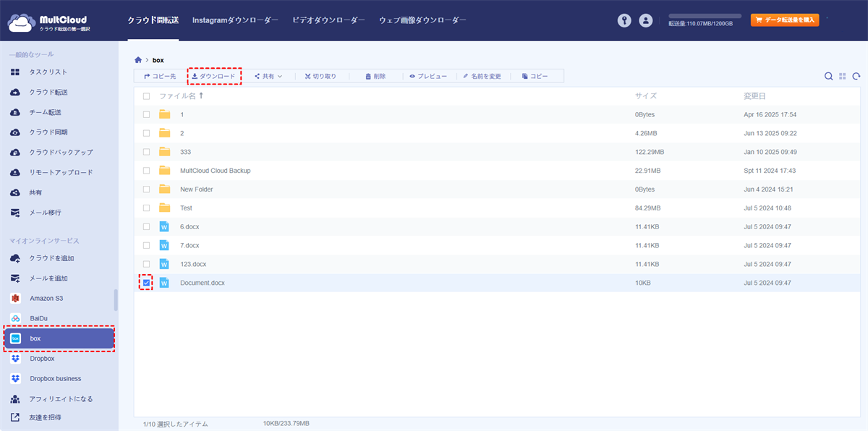The image size is (868, 431).
Task: Check the box for New Folder
Action: click(147, 189)
